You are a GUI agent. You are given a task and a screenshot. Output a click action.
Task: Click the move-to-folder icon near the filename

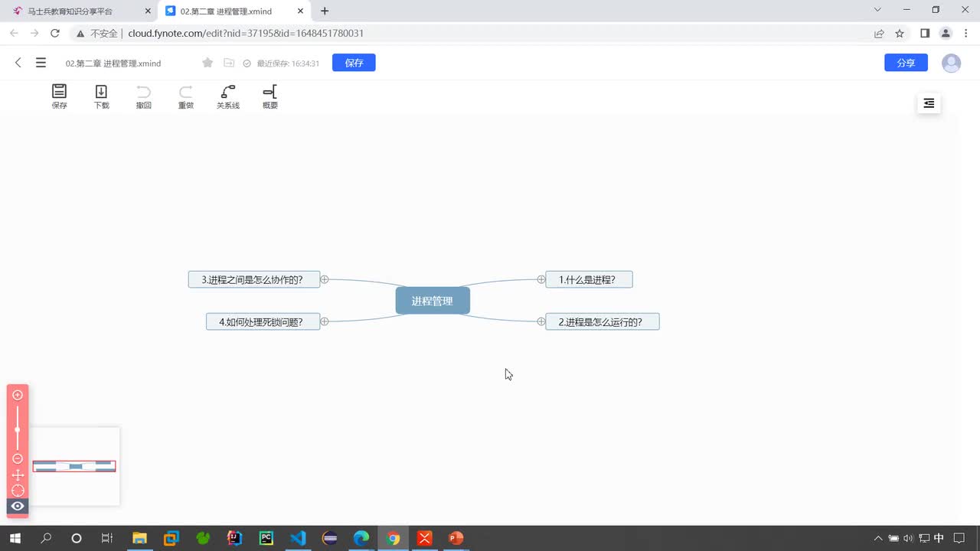pyautogui.click(x=229, y=63)
